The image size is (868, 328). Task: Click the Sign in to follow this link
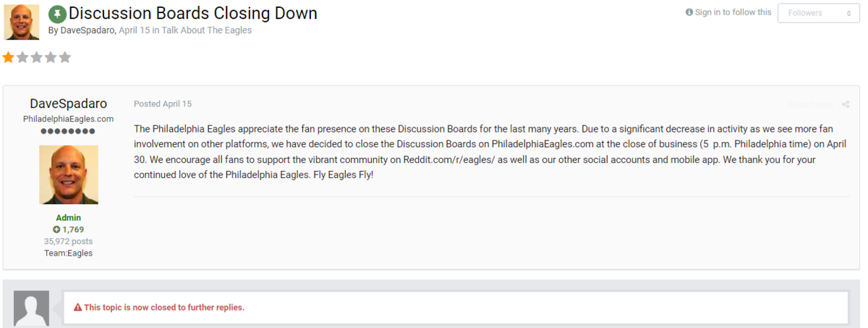(x=733, y=12)
